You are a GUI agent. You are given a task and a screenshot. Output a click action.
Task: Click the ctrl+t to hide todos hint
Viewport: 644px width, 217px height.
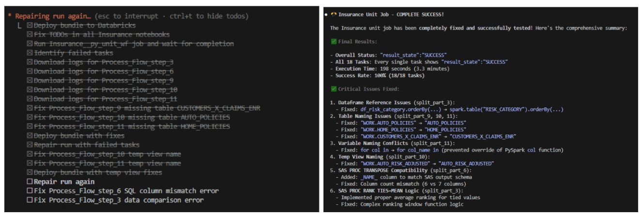pos(203,16)
